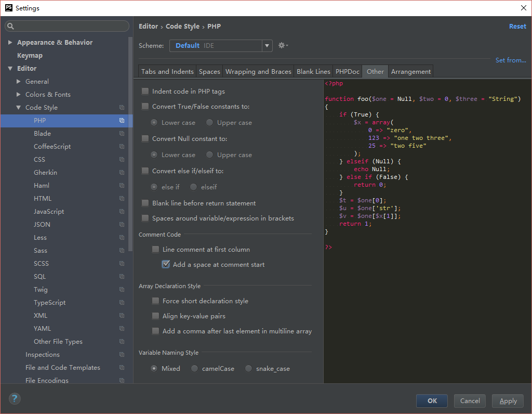Click the OK button

coord(432,401)
